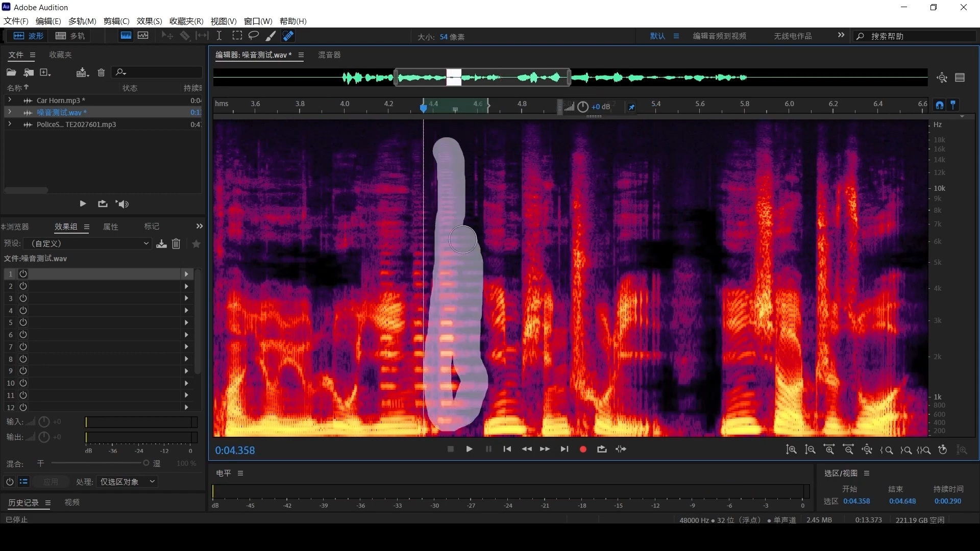The width and height of the screenshot is (980, 551).
Task: Click the Paintbrush Selection tool
Action: [x=271, y=36]
